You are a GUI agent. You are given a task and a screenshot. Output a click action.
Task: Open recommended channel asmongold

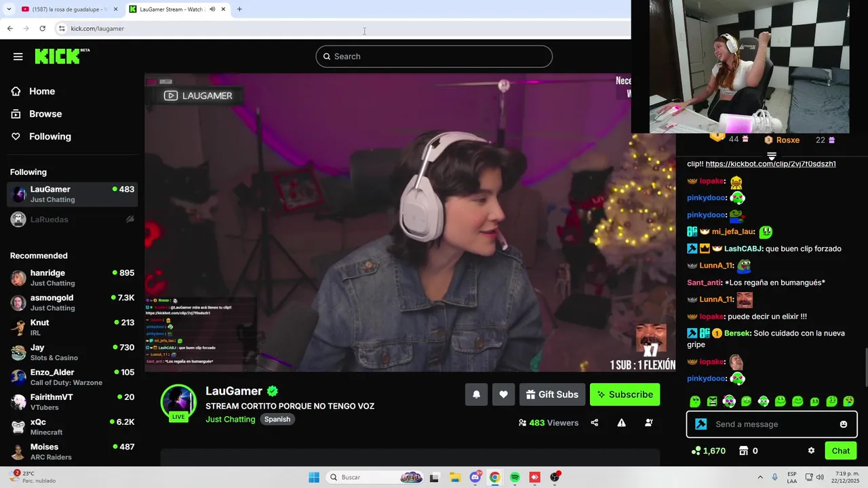pos(73,302)
